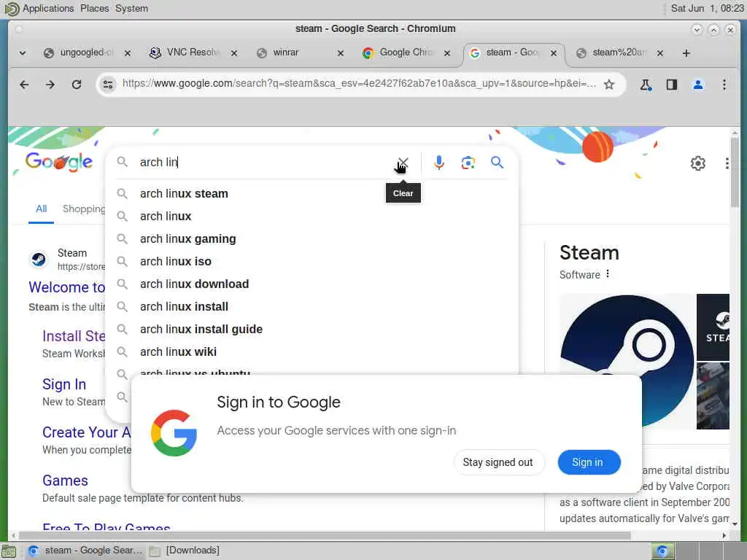The height and width of the screenshot is (560, 747).
Task: Toggle the browser side panel icon
Action: point(672,85)
